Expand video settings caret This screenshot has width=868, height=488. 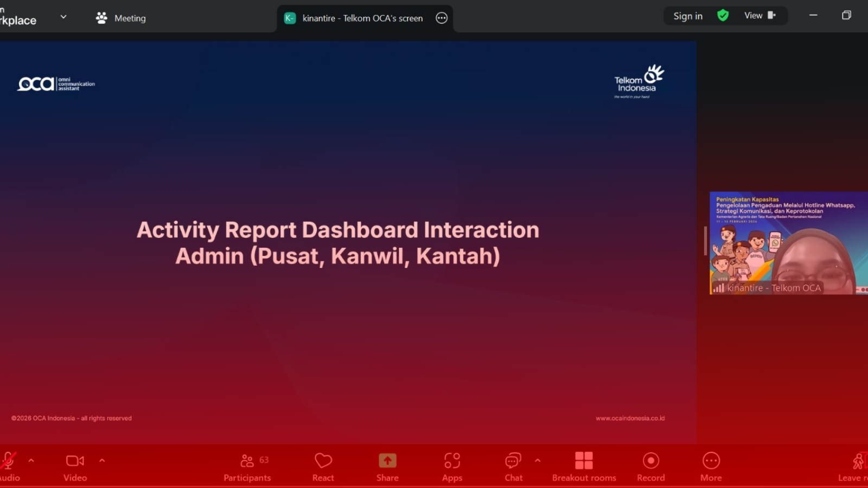pyautogui.click(x=102, y=460)
